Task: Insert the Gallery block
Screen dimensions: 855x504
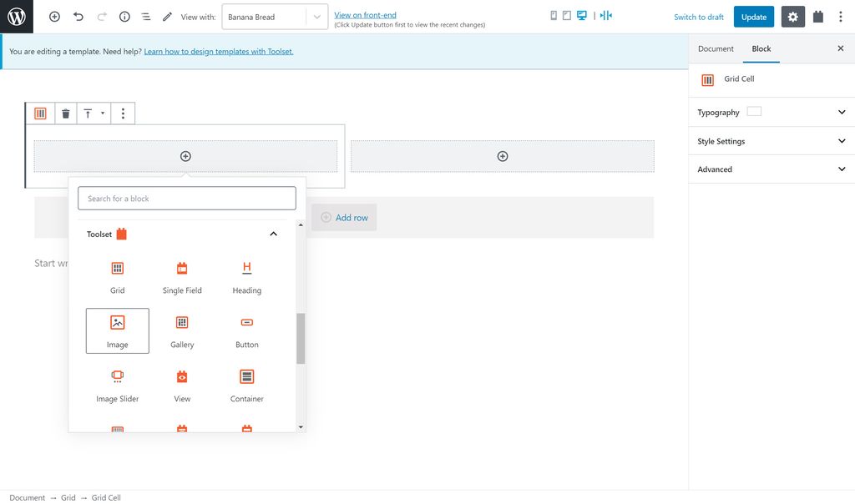Action: coord(182,330)
